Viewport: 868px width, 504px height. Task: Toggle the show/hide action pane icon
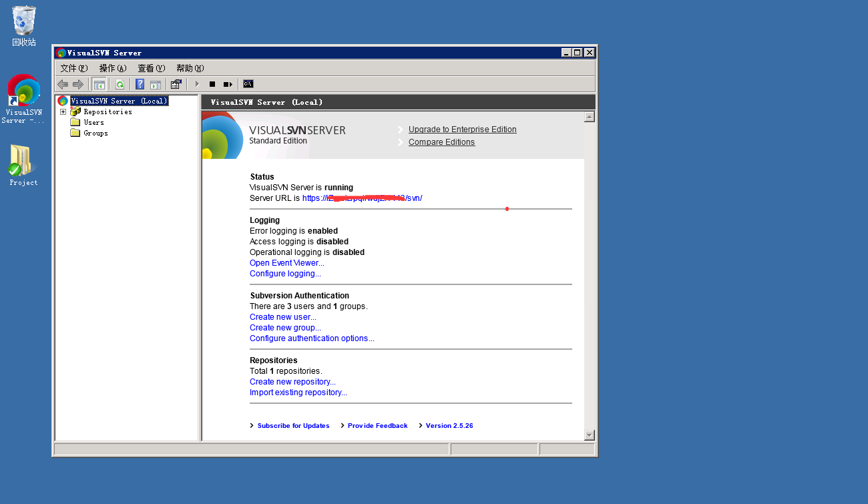[x=155, y=84]
